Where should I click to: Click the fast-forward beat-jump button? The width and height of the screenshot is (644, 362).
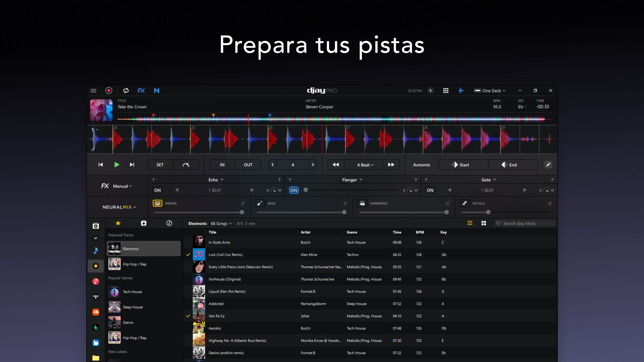[x=391, y=165]
